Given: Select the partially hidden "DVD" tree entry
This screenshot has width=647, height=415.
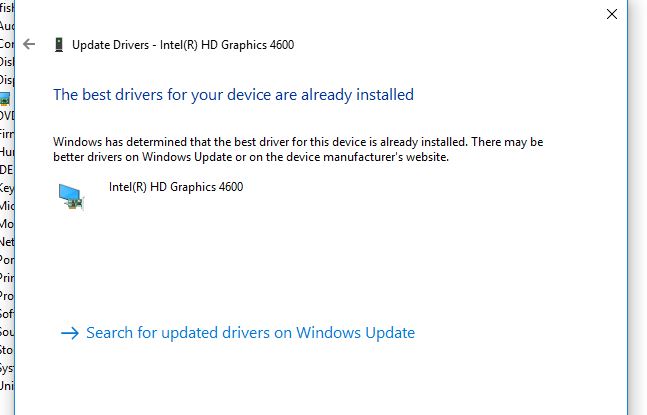Looking at the screenshot, I should click(x=6, y=116).
